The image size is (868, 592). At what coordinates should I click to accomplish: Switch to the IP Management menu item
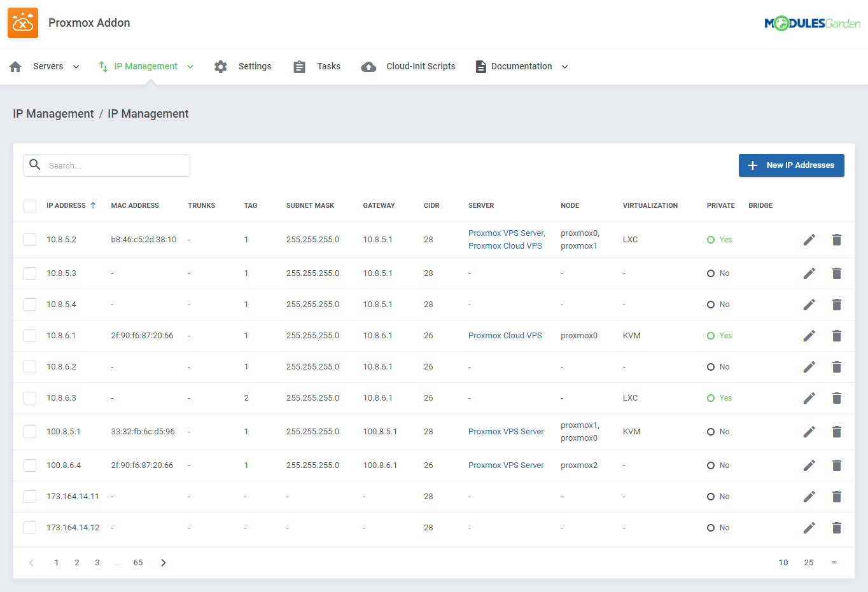click(x=145, y=66)
